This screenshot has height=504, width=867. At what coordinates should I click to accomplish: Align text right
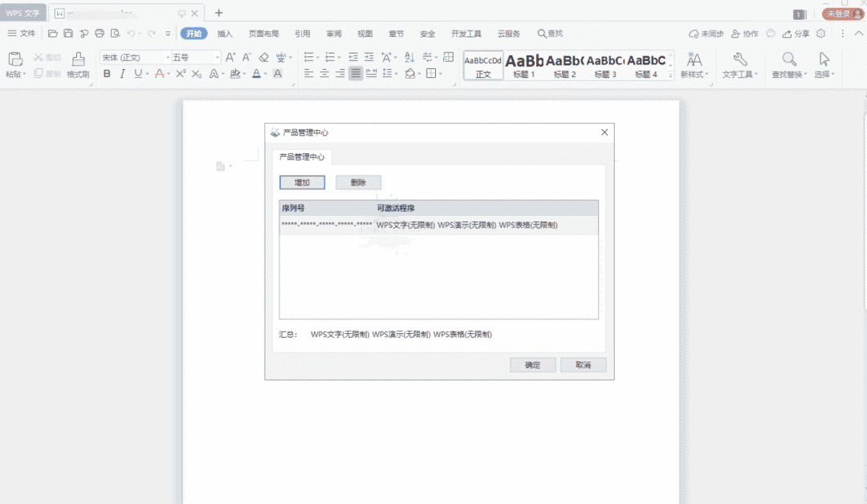(x=340, y=74)
